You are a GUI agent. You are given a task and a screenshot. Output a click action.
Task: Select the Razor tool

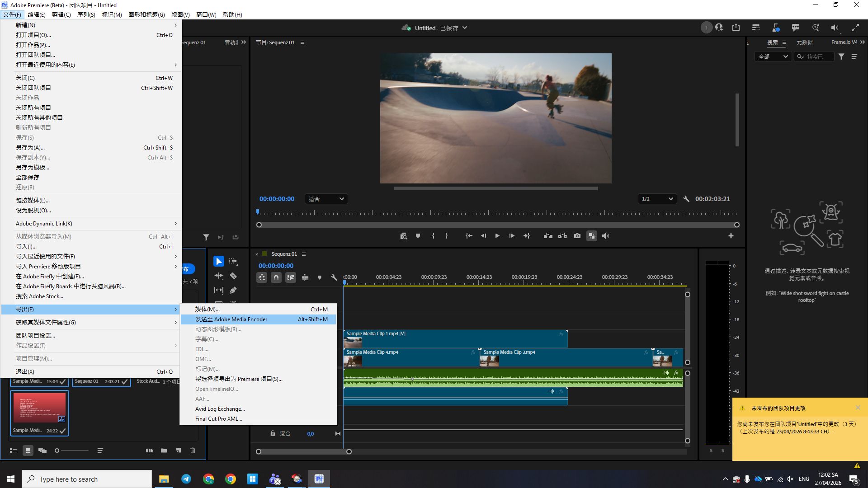(x=233, y=276)
